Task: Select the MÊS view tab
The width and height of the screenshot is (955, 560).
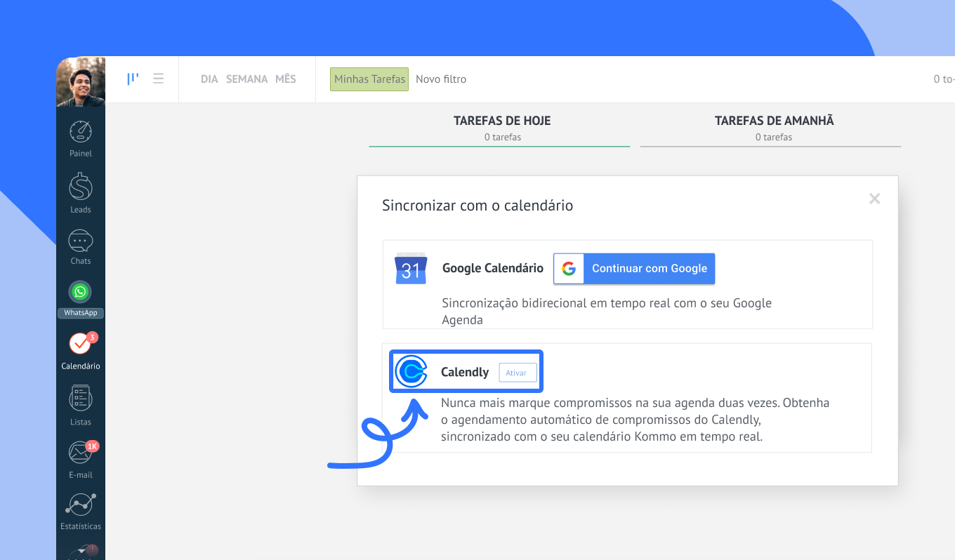Action: point(286,79)
